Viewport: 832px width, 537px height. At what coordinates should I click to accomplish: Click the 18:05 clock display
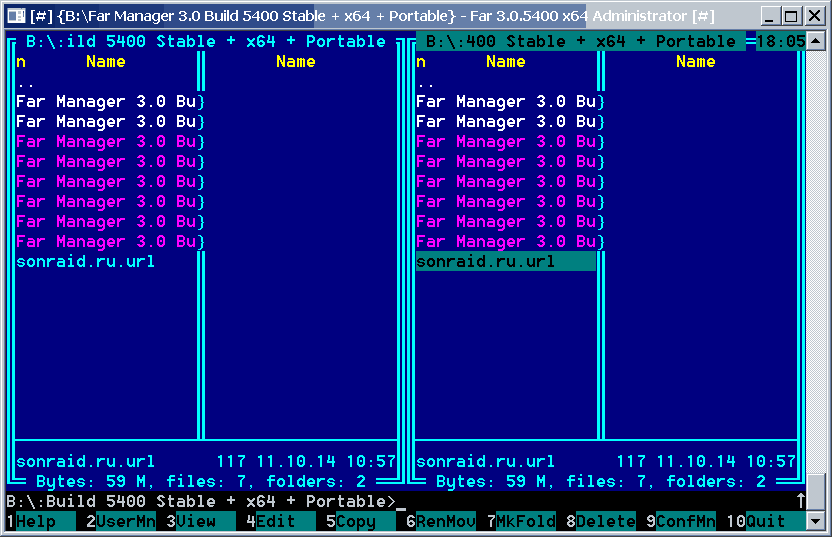point(781,41)
